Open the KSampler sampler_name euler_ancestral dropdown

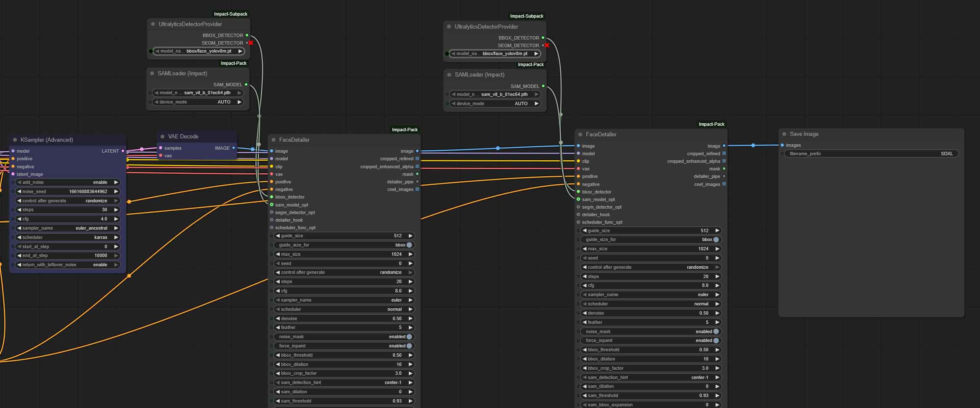67,228
